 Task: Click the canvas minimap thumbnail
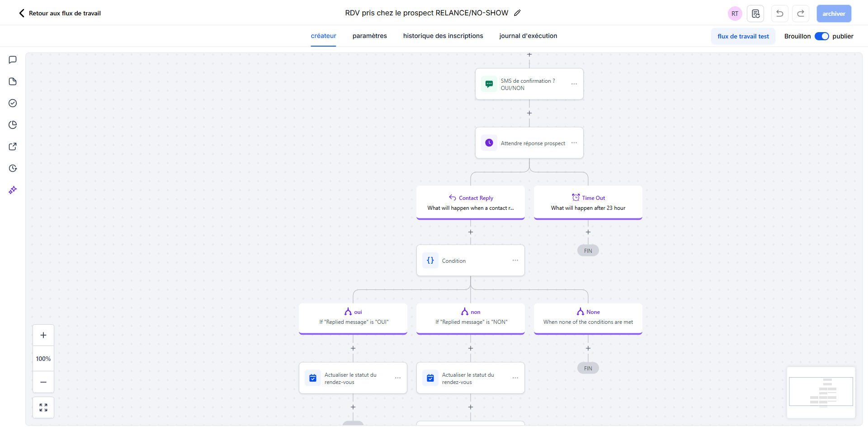[821, 392]
